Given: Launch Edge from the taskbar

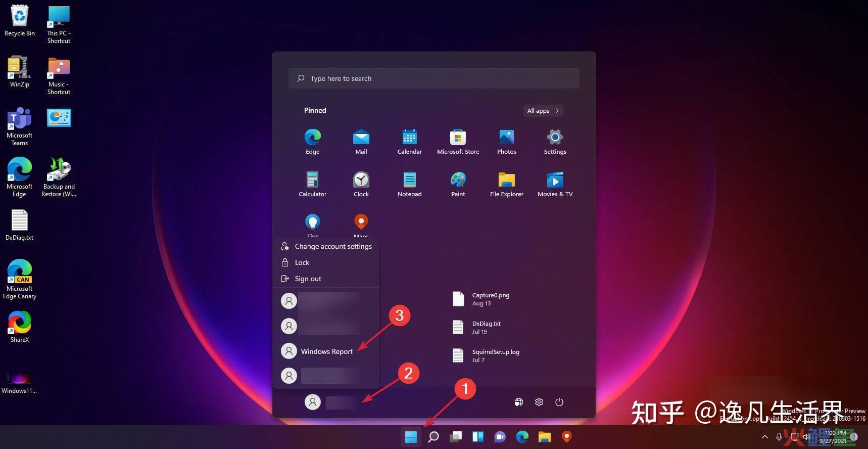Looking at the screenshot, I should (522, 436).
